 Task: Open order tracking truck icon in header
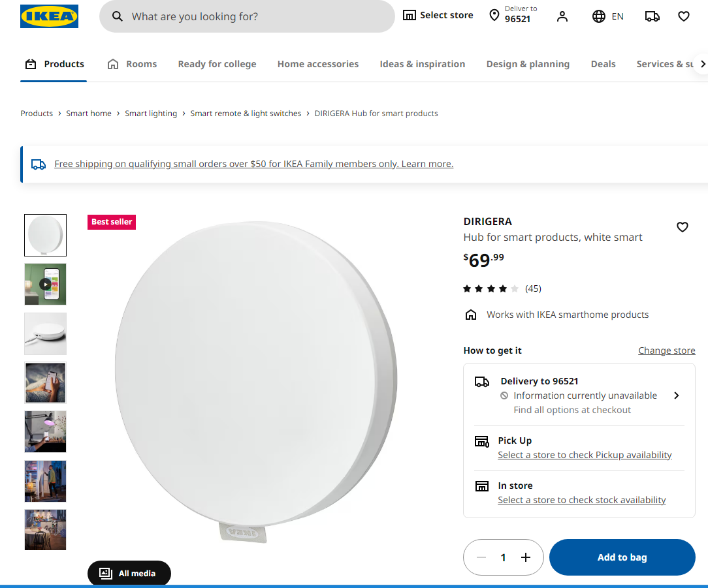click(652, 16)
